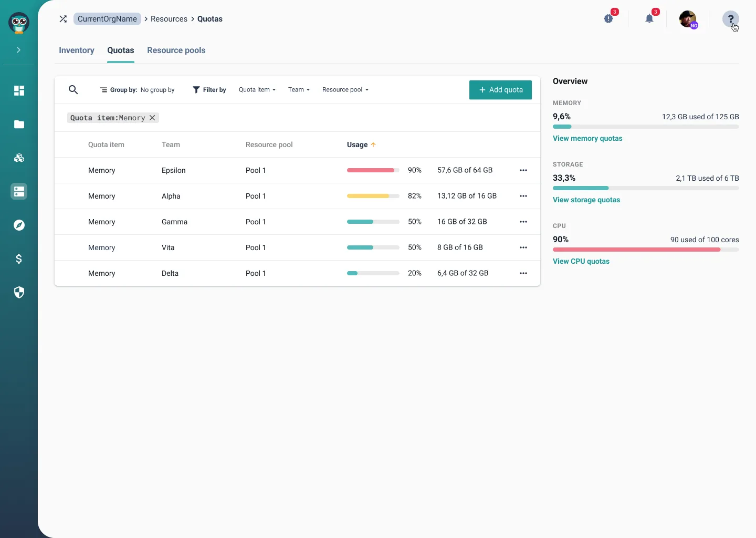
Task: Click the "57,6 GB of 64 GB" value
Action: (x=465, y=170)
